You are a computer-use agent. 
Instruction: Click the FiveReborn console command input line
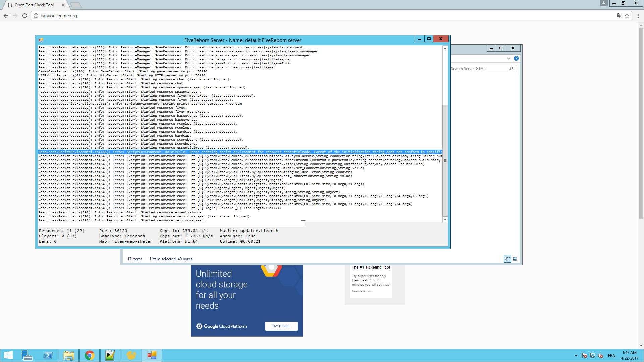tap(171, 224)
